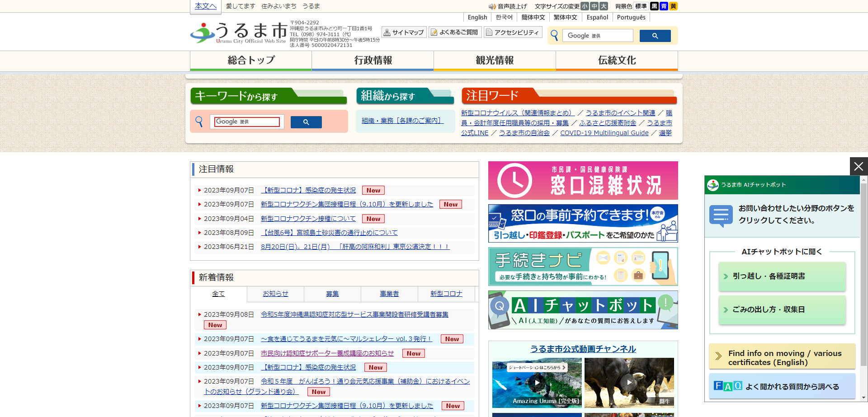Expand ごみの出し方・収集日 in the chatbot
Screen dimensions: 868x417
(x=782, y=310)
